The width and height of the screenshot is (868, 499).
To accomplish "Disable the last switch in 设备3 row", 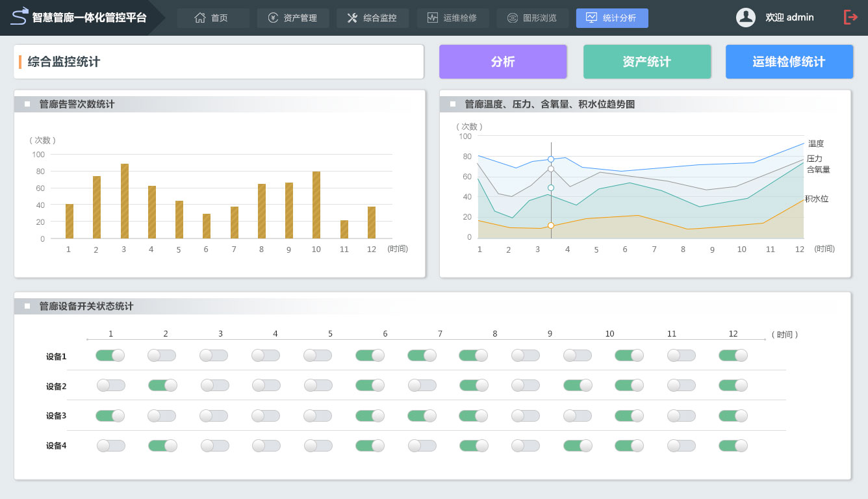I will click(733, 416).
